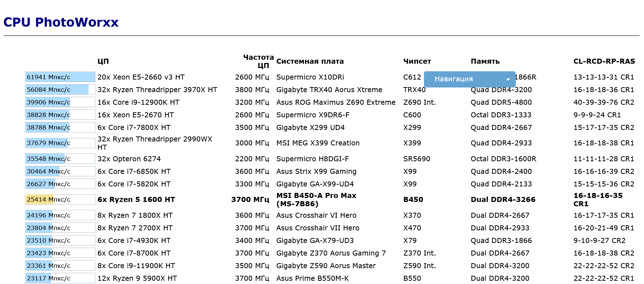
Task: Click Gigabyte Z590 Aorus Master cell
Action: click(326, 266)
